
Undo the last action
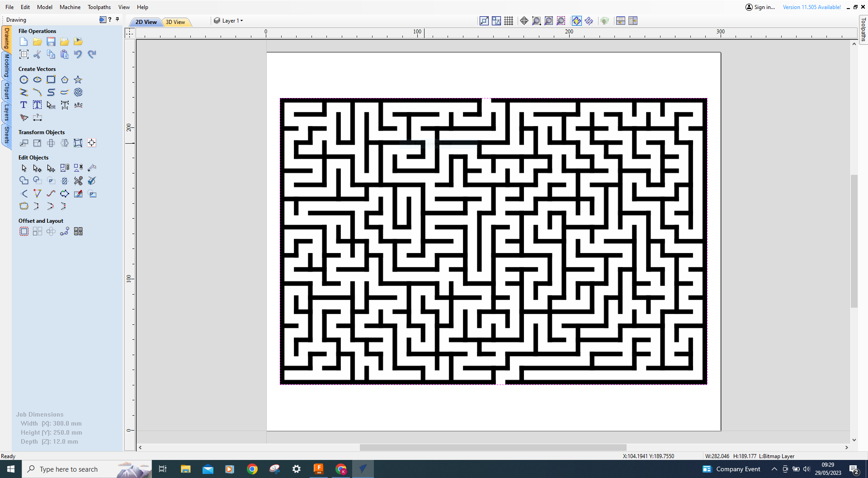pyautogui.click(x=78, y=54)
